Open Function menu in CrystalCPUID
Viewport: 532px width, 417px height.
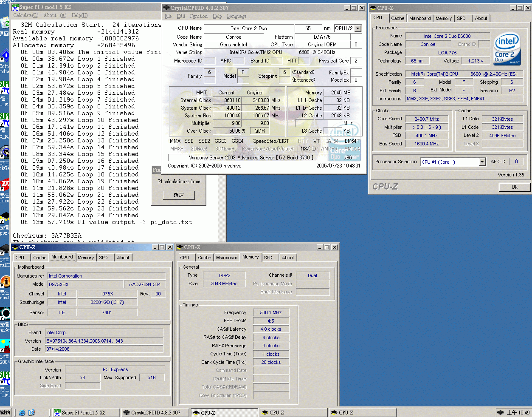pyautogui.click(x=199, y=16)
